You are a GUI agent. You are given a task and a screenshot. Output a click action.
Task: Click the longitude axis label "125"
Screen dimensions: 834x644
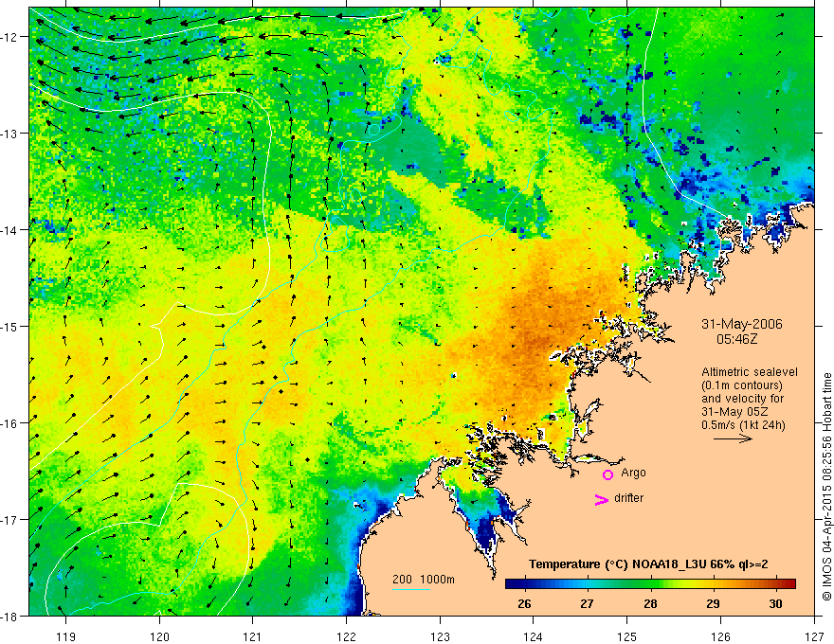(x=627, y=637)
